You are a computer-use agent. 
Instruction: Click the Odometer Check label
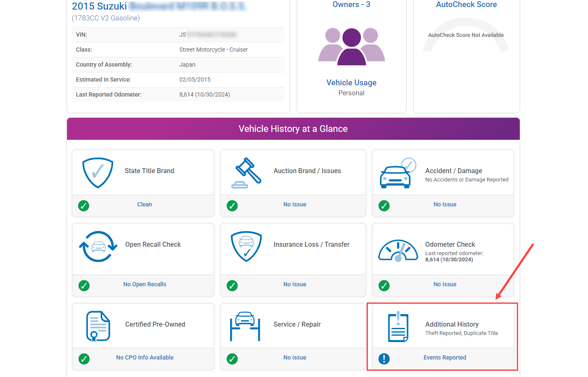point(450,244)
